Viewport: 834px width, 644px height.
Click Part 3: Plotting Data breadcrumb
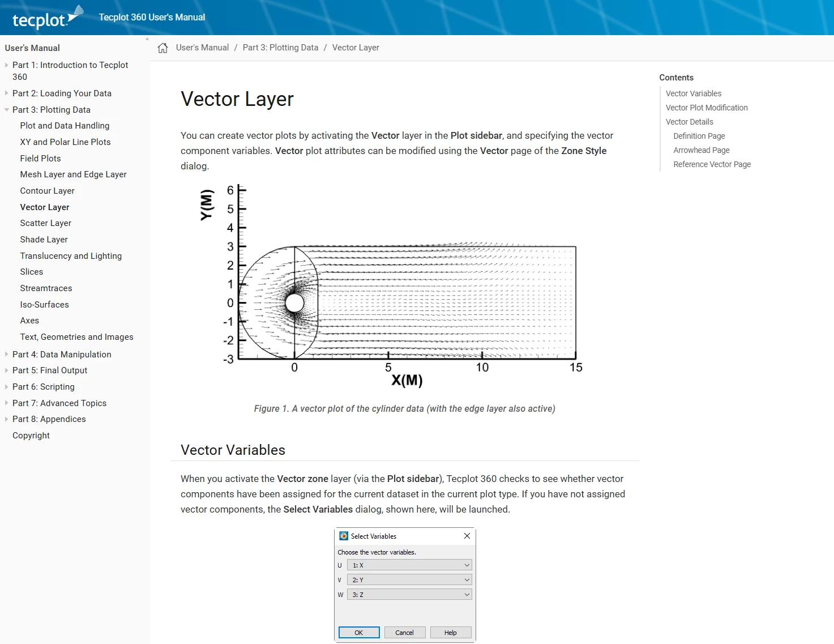click(x=281, y=48)
